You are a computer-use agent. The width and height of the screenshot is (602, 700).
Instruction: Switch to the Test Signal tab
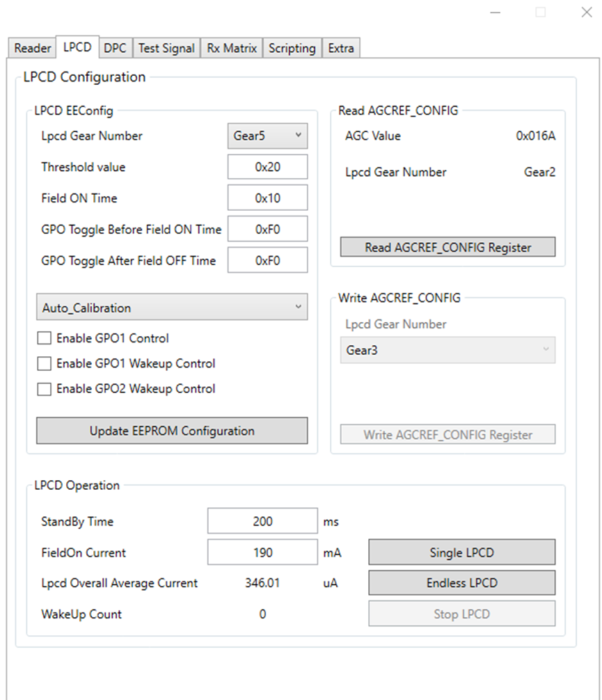(166, 48)
